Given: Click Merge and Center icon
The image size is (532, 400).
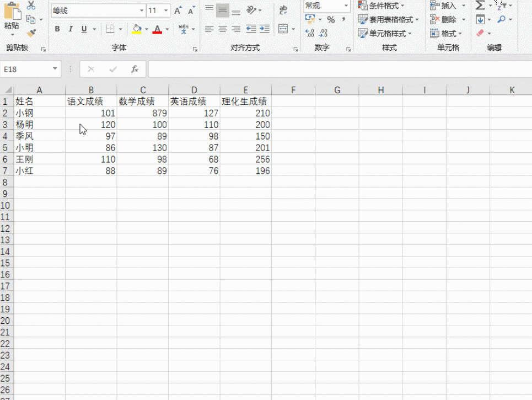Looking at the screenshot, I should coord(283,29).
